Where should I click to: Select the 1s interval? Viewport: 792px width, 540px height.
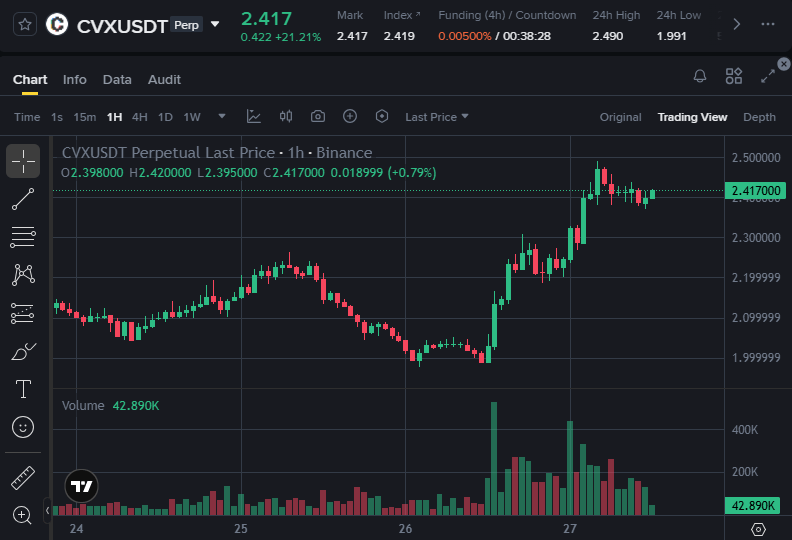coord(57,117)
